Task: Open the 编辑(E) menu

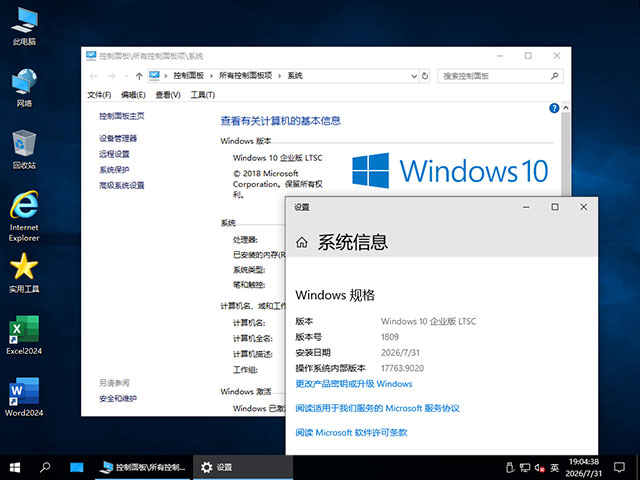Action: (x=133, y=95)
